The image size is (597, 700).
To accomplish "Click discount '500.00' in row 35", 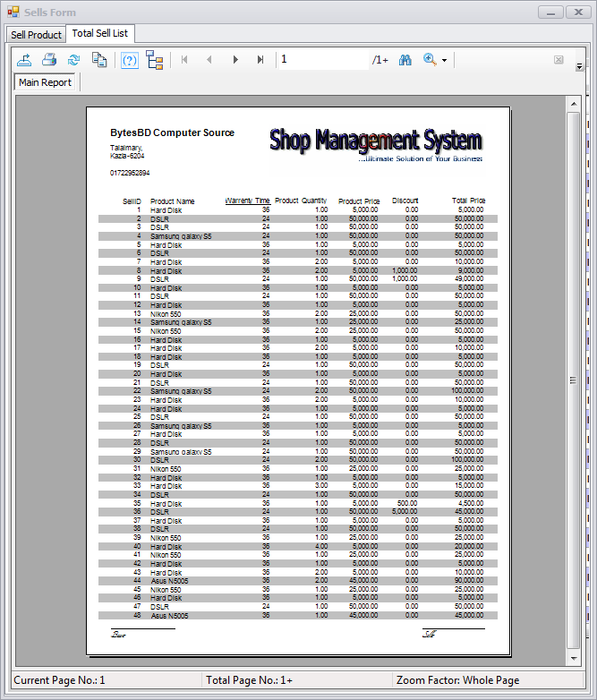I will tap(407, 503).
